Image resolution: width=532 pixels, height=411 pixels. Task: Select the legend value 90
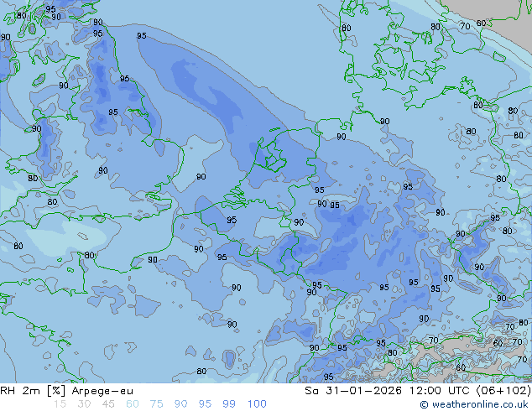pos(180,404)
